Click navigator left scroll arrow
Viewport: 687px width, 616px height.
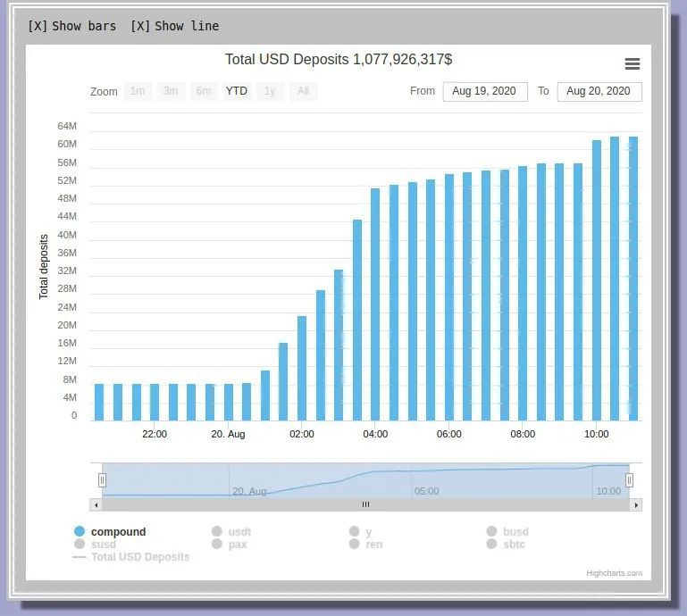[96, 504]
